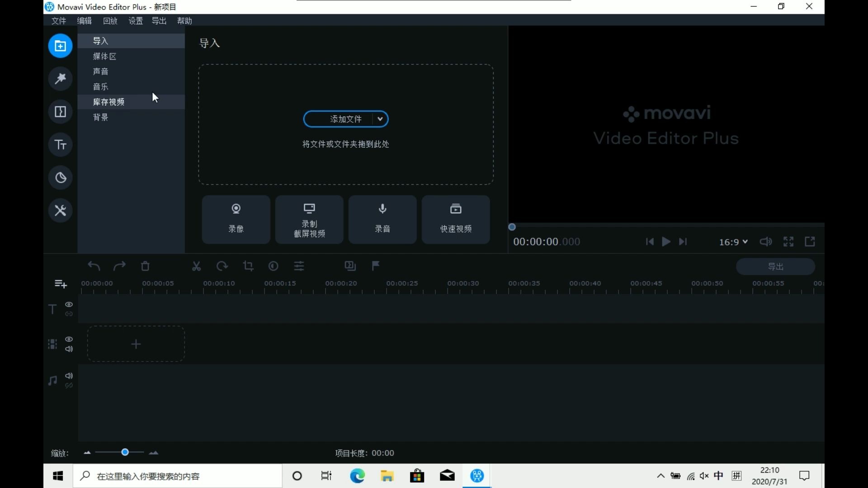Click the Rotate clip icon
The height and width of the screenshot is (488, 868).
coord(222,266)
